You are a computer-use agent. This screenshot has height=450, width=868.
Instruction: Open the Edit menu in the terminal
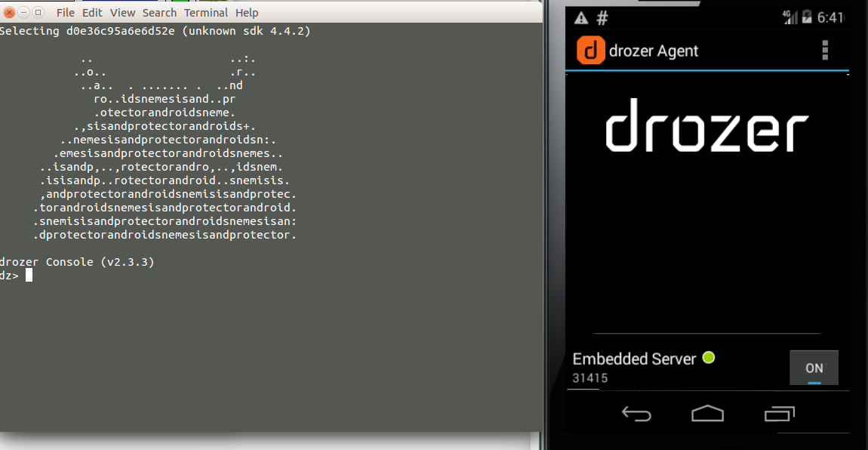[x=92, y=13]
